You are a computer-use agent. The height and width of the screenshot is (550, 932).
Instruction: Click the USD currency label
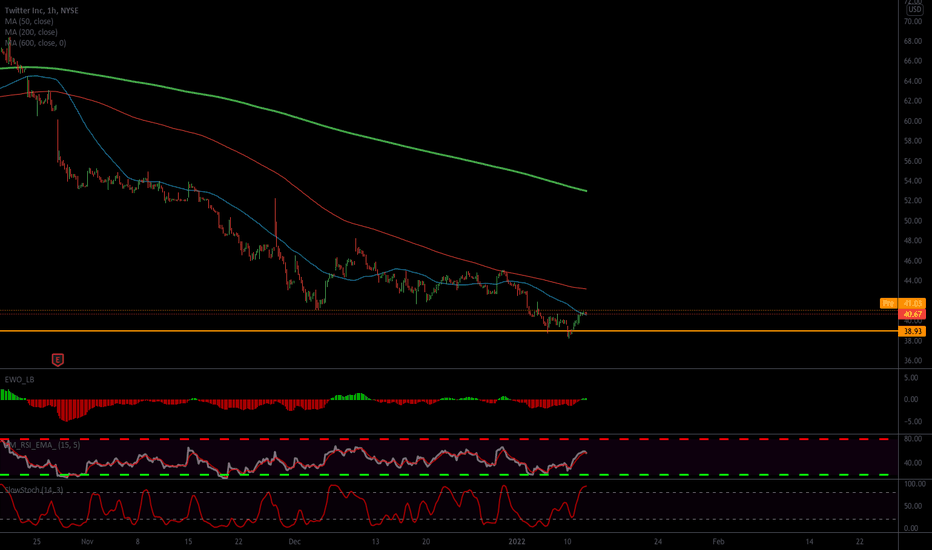pyautogui.click(x=914, y=10)
